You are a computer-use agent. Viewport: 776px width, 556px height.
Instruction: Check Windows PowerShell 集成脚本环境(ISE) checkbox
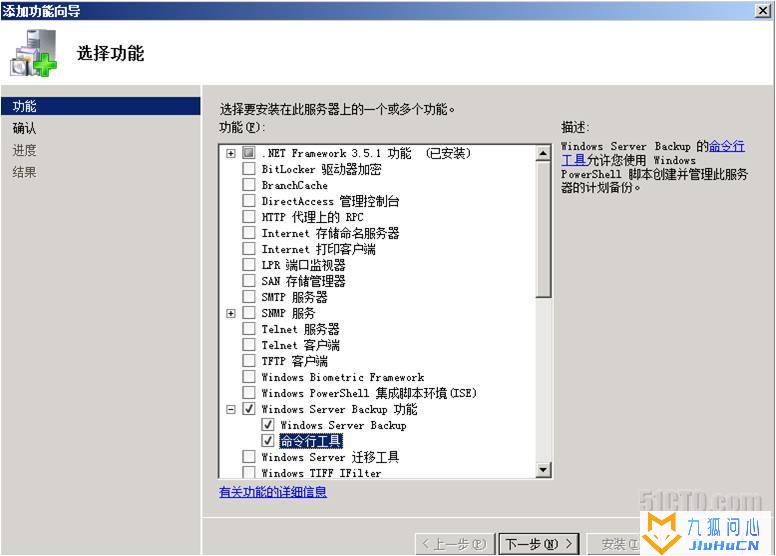click(x=249, y=393)
